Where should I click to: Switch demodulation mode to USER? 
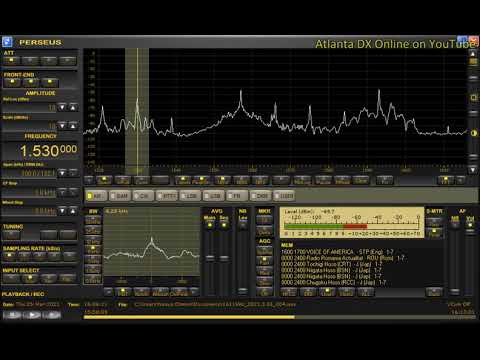point(284,196)
